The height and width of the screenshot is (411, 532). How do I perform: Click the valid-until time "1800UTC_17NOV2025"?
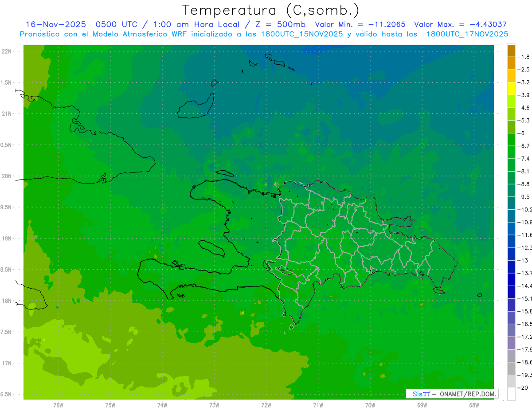(467, 34)
